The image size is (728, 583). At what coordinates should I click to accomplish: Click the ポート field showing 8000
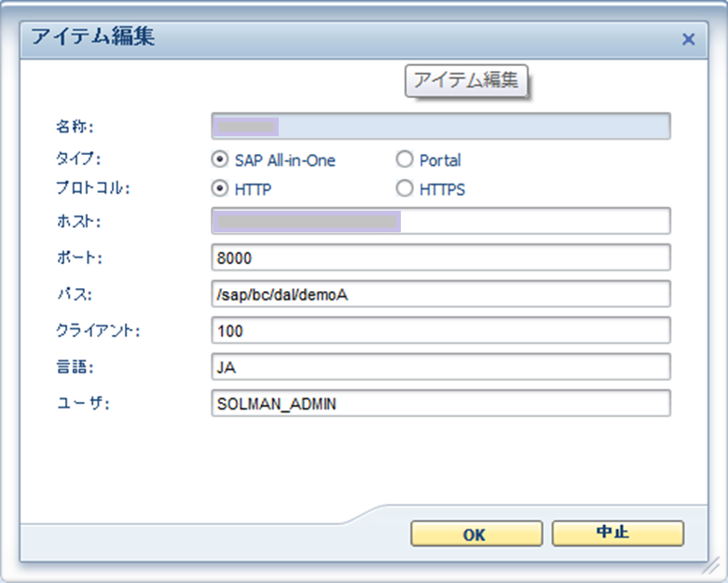(441, 257)
